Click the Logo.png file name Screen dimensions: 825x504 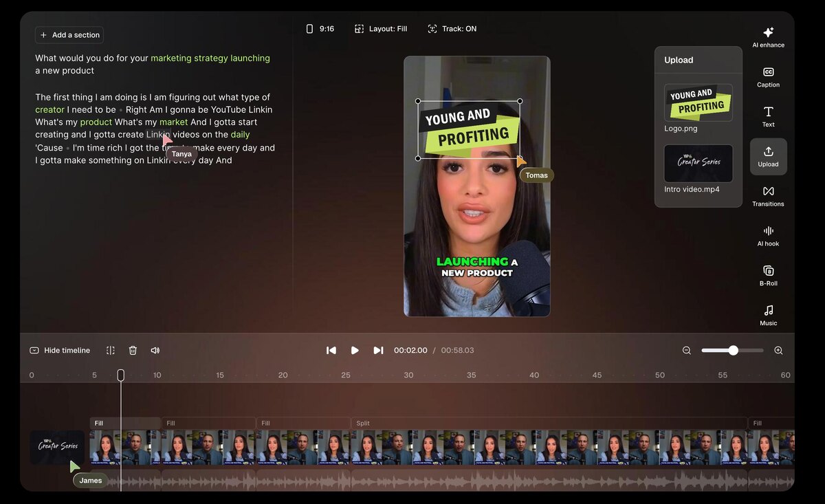[681, 129]
